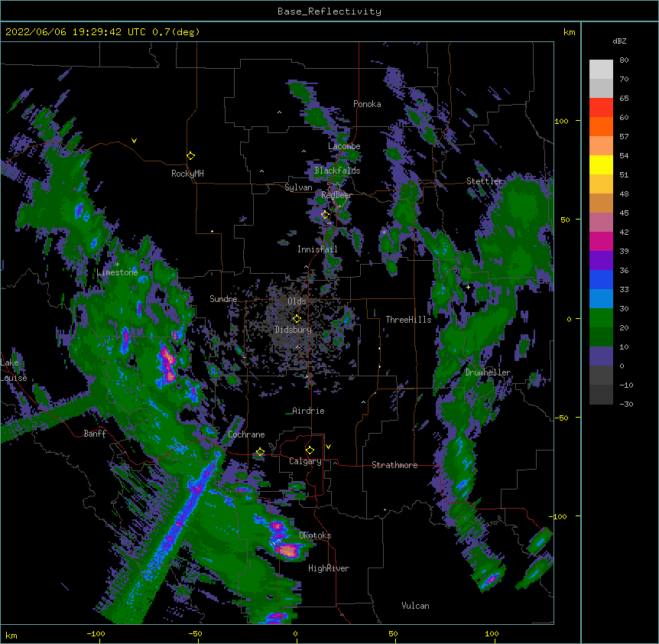The height and width of the screenshot is (644, 659).
Task: Click the Sundre town label
Action: pyautogui.click(x=223, y=299)
